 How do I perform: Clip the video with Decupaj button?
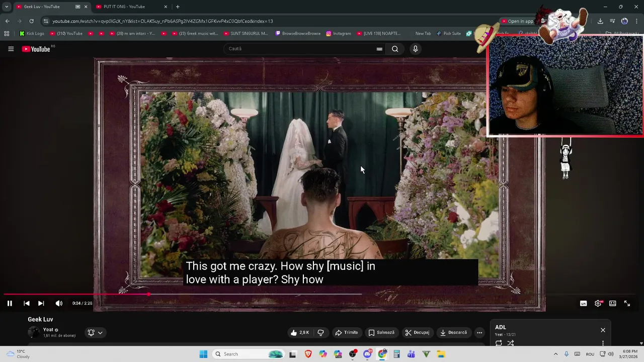coord(417,332)
